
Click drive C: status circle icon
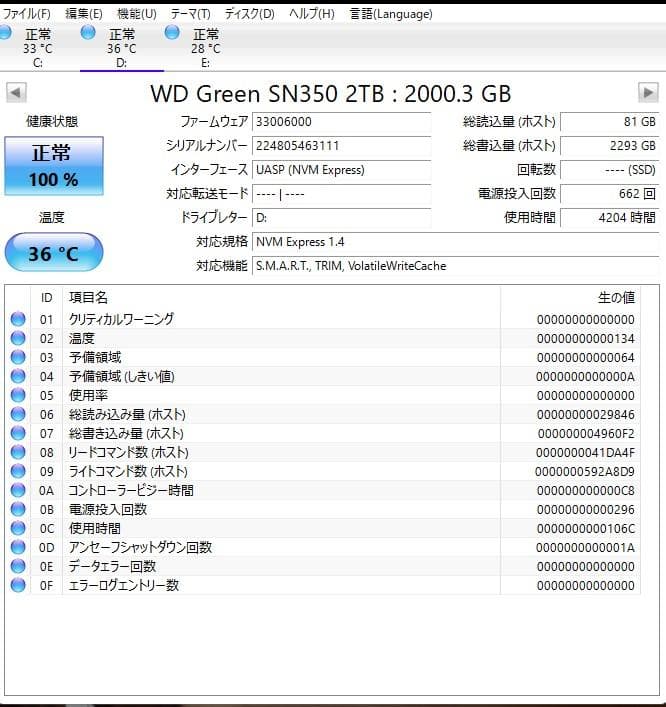[5, 32]
